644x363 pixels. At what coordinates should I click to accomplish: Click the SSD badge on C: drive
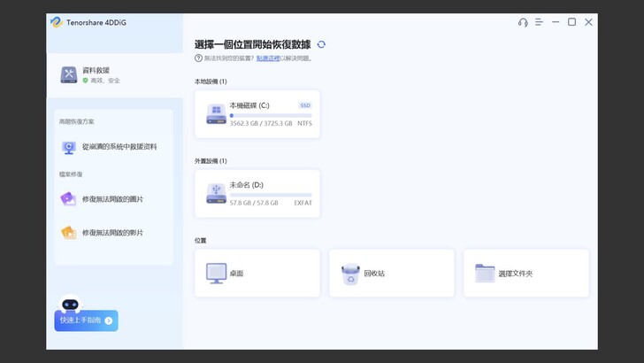click(x=304, y=105)
